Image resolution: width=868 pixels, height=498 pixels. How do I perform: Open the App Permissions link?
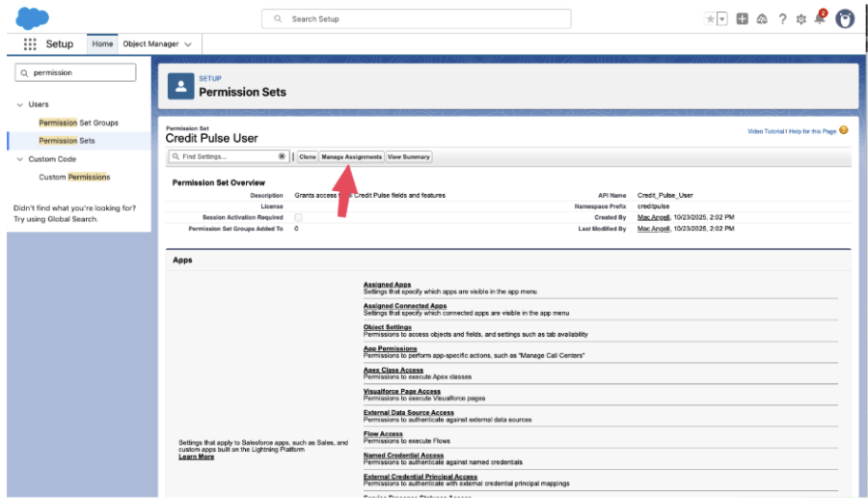tap(390, 348)
